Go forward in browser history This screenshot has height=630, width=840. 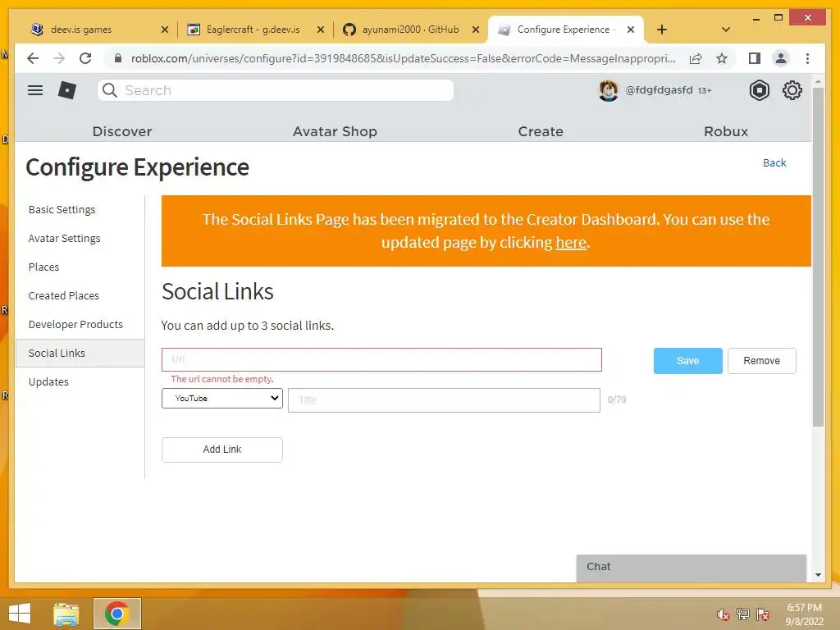click(59, 58)
